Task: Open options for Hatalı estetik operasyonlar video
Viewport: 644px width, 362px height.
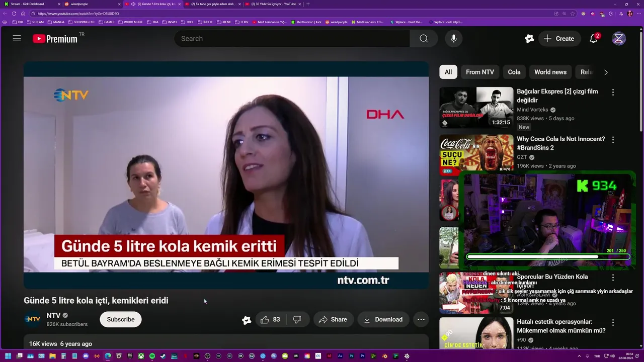Action: click(613, 323)
